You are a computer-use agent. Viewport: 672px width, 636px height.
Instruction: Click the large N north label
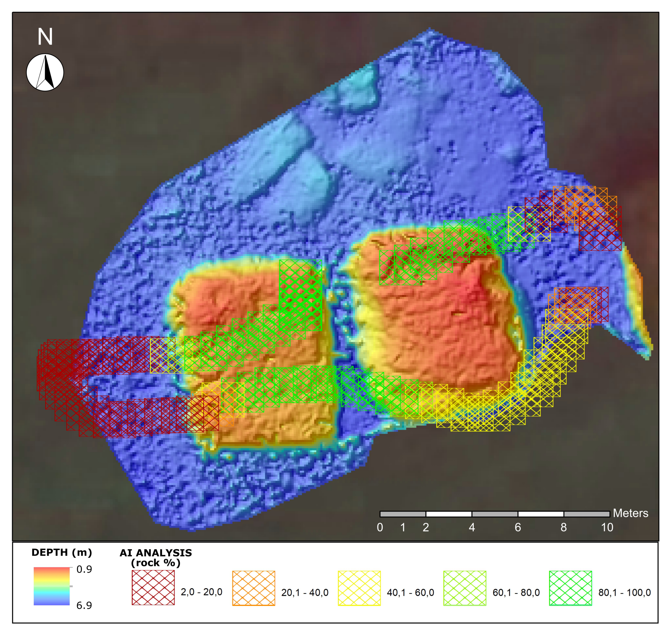click(45, 37)
